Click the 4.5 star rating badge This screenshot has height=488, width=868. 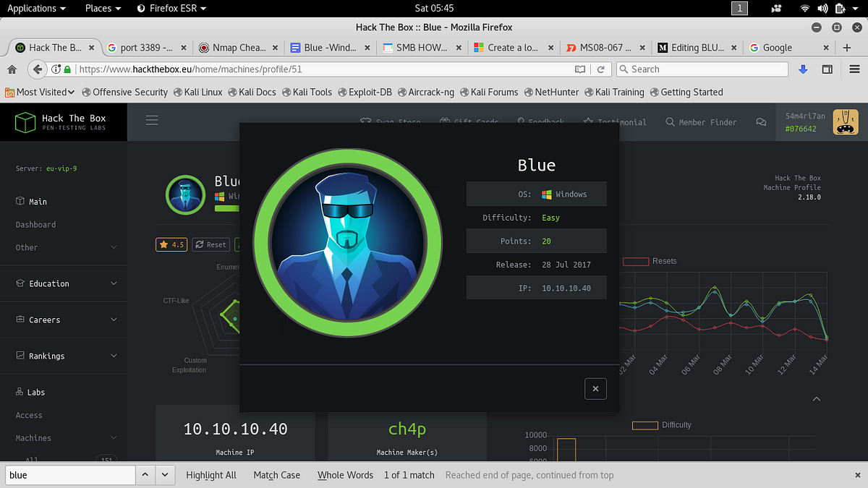(x=171, y=244)
